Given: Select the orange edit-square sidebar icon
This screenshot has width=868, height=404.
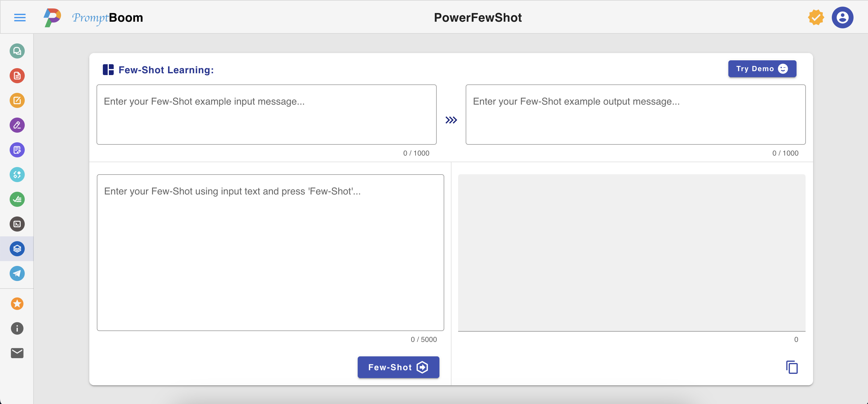Looking at the screenshot, I should 17,100.
